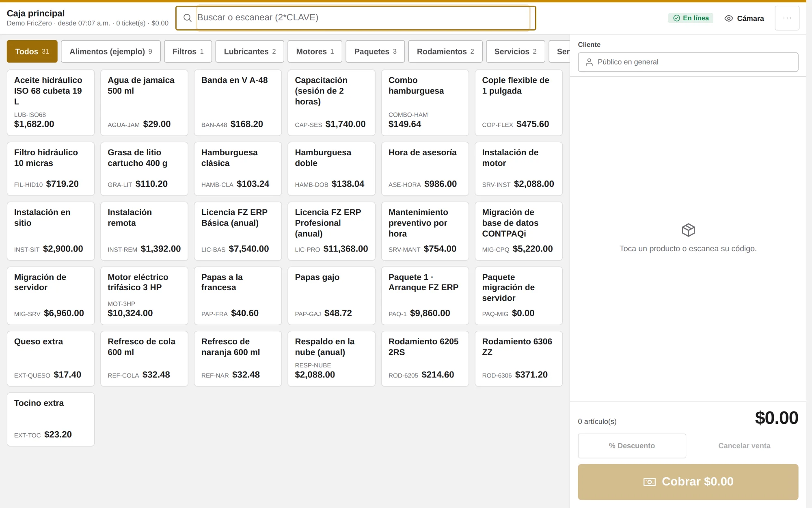Open the Filtros category tab
This screenshot has height=508, width=812.
pos(188,51)
